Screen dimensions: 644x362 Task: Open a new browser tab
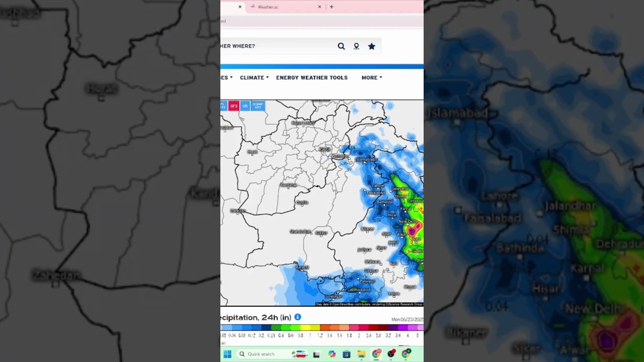coord(332,7)
